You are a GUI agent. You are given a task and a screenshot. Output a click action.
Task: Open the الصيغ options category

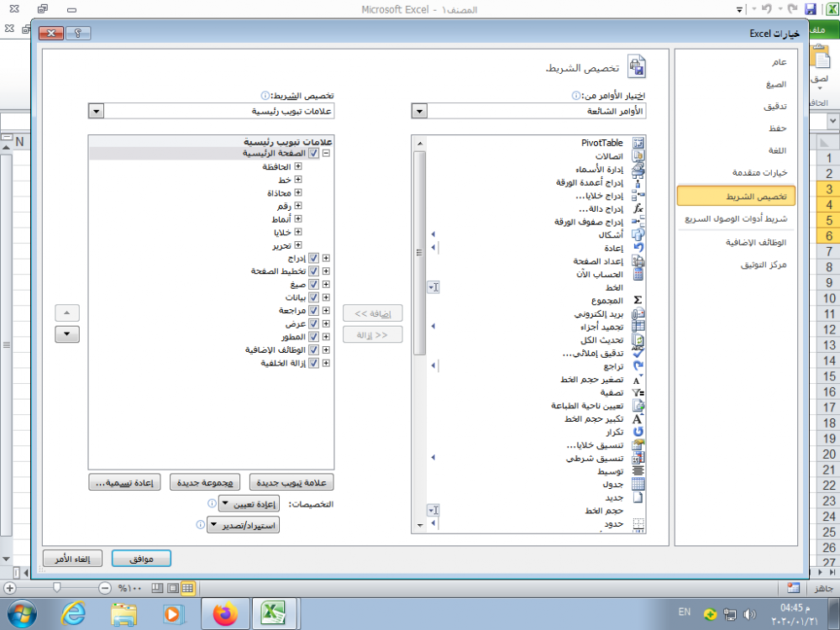pos(775,85)
